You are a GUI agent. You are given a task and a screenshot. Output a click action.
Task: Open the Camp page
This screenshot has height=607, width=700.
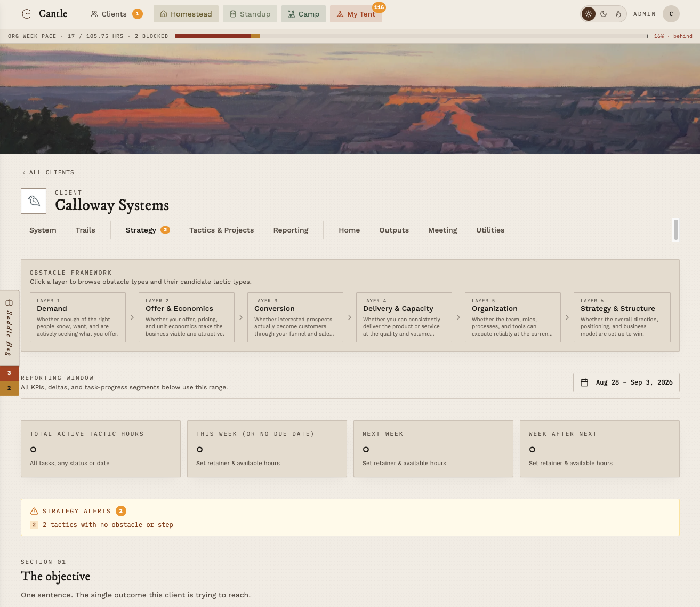[303, 14]
